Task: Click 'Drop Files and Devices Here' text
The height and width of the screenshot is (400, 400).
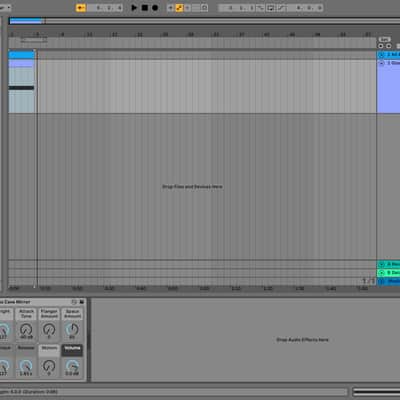Action: 192,187
